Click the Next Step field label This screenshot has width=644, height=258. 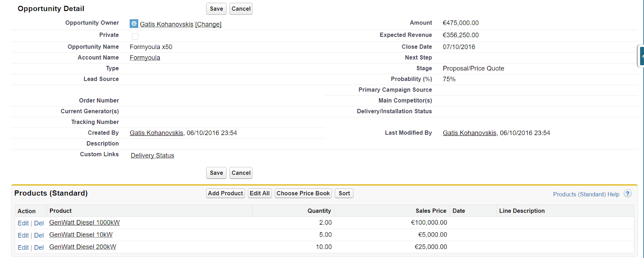418,58
